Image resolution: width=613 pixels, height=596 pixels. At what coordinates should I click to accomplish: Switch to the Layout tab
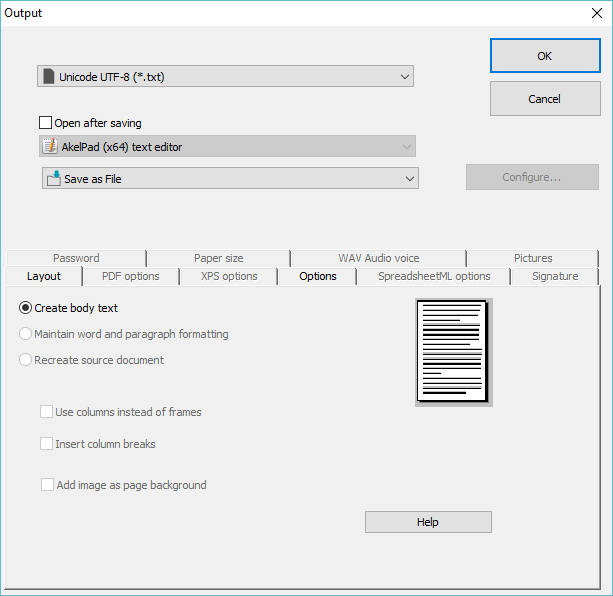[44, 276]
